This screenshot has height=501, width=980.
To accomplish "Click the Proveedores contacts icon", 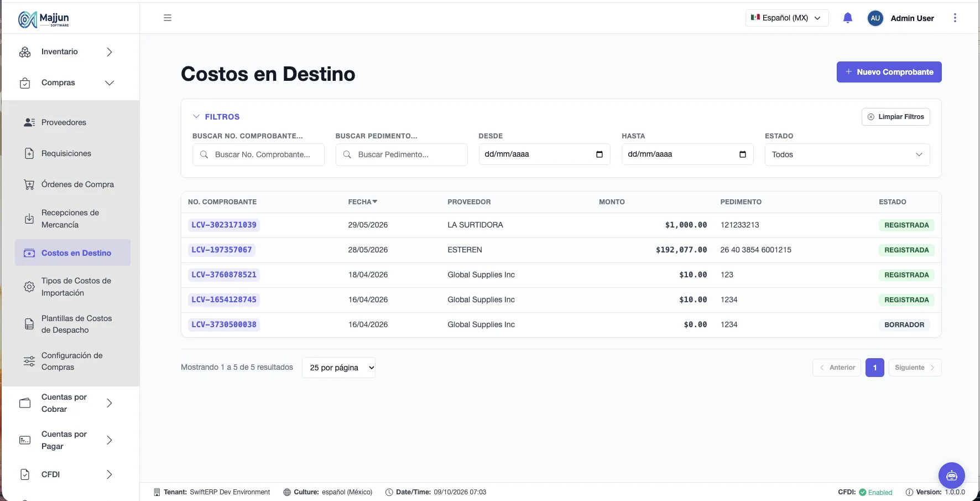I will (x=29, y=122).
